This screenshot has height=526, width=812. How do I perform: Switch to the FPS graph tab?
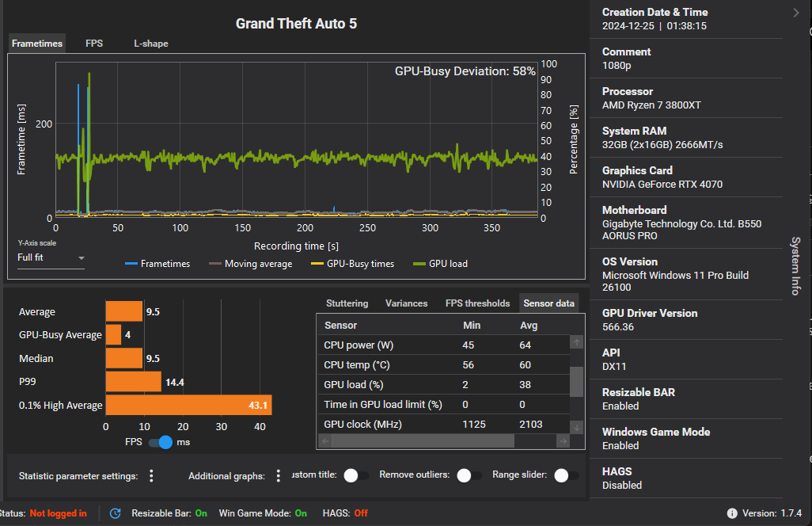click(x=94, y=44)
